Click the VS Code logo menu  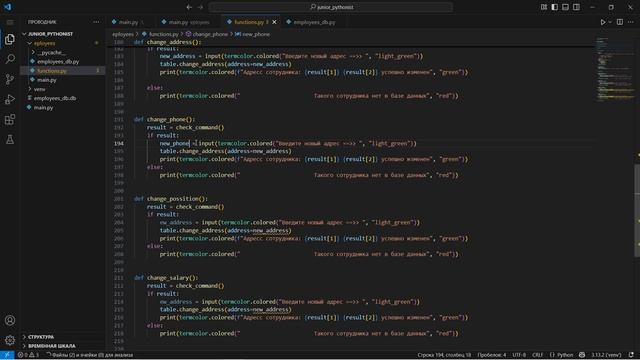click(x=8, y=7)
